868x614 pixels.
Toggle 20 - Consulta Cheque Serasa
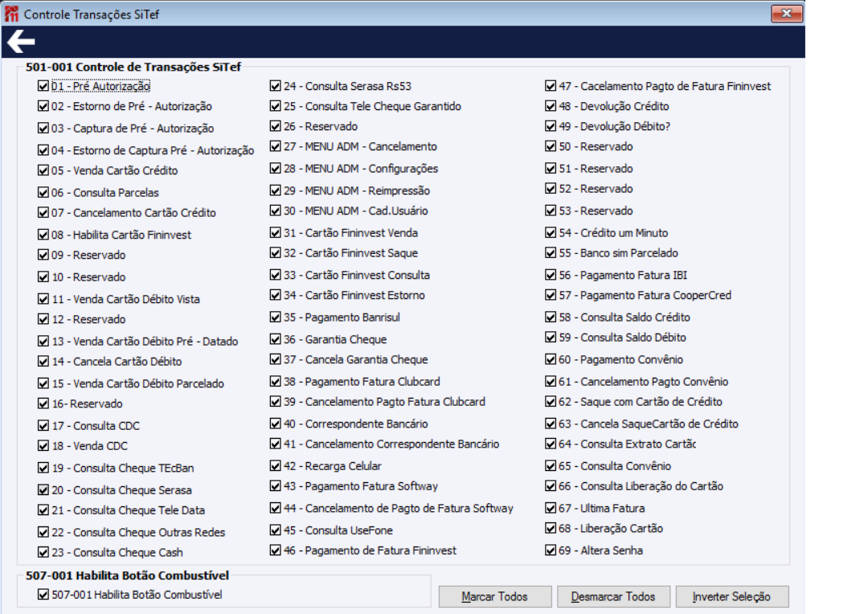[43, 490]
